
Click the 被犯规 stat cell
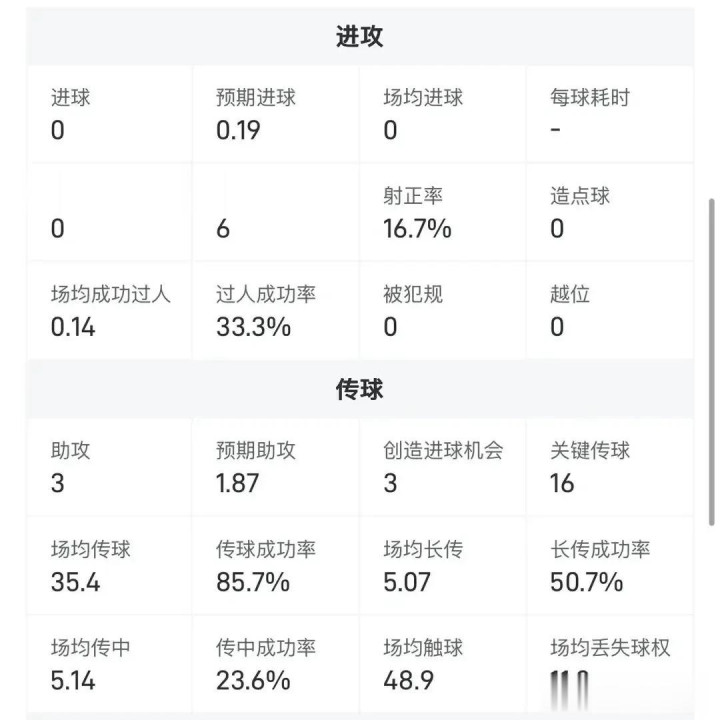tap(441, 310)
